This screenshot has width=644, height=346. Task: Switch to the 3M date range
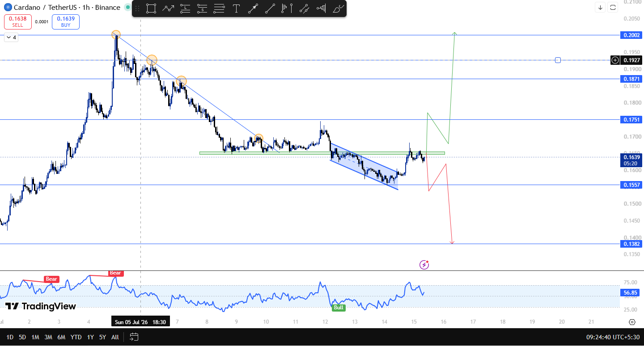[x=48, y=337]
